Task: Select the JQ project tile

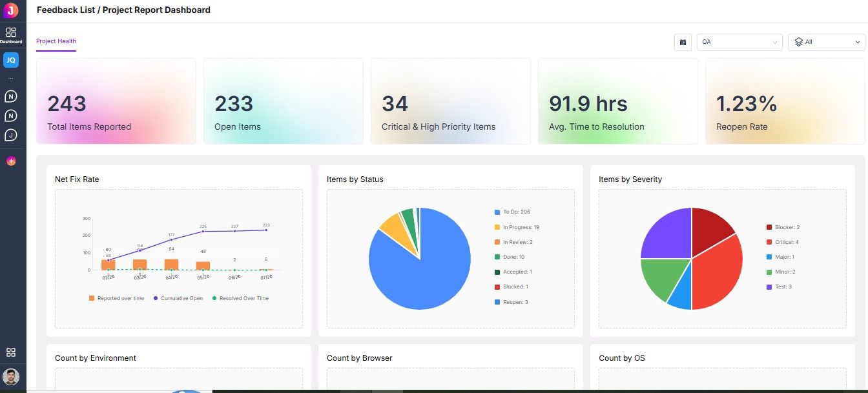Action: point(11,60)
